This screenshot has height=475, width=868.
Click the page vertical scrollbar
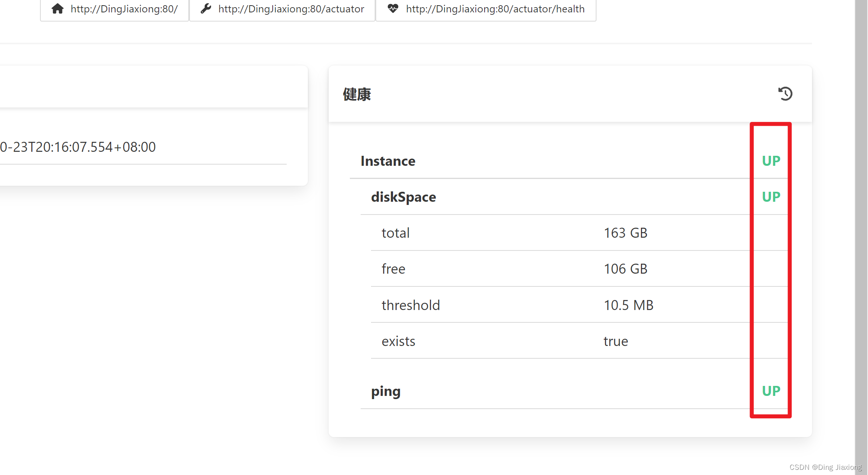tap(861, 237)
